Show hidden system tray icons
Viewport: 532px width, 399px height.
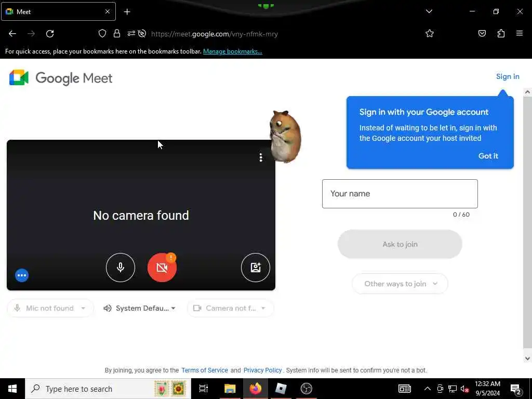(428, 389)
